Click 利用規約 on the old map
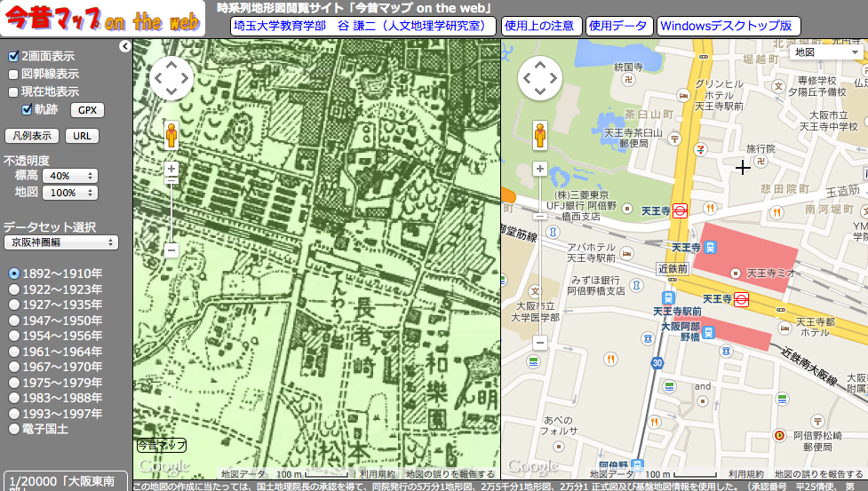The image size is (868, 491). point(378,474)
